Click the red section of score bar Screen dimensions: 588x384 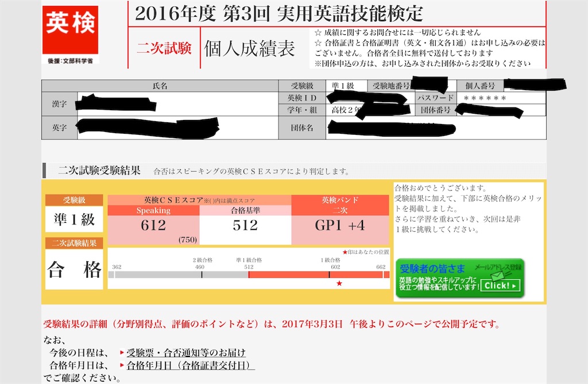click(319, 274)
